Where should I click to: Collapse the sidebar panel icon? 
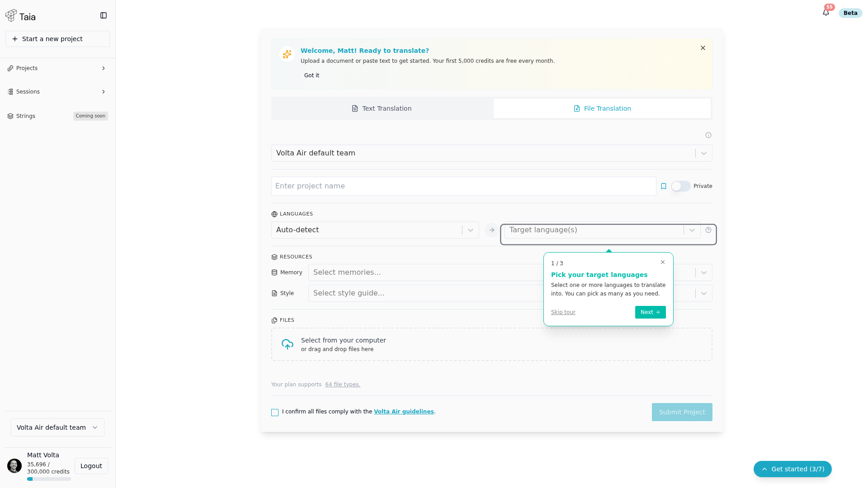[x=104, y=15]
